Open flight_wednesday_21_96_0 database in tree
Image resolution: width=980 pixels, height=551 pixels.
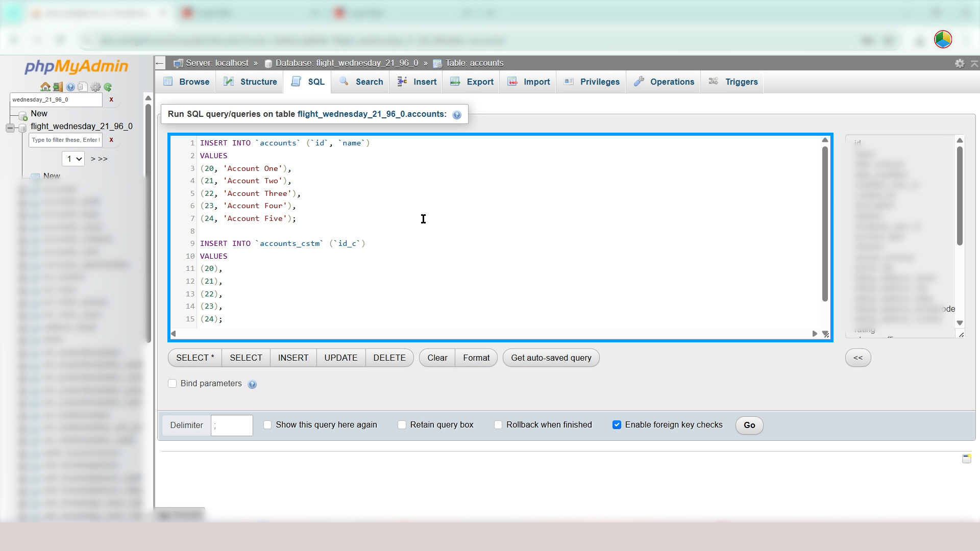[82, 126]
